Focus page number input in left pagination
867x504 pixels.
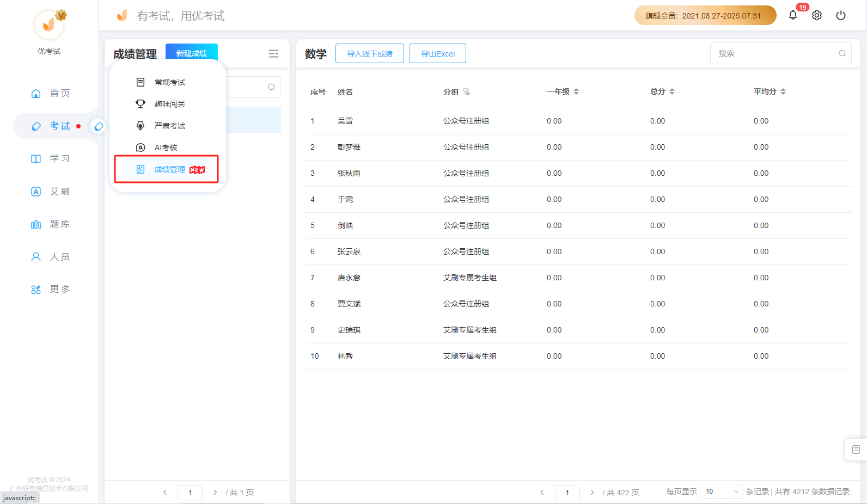click(x=190, y=492)
